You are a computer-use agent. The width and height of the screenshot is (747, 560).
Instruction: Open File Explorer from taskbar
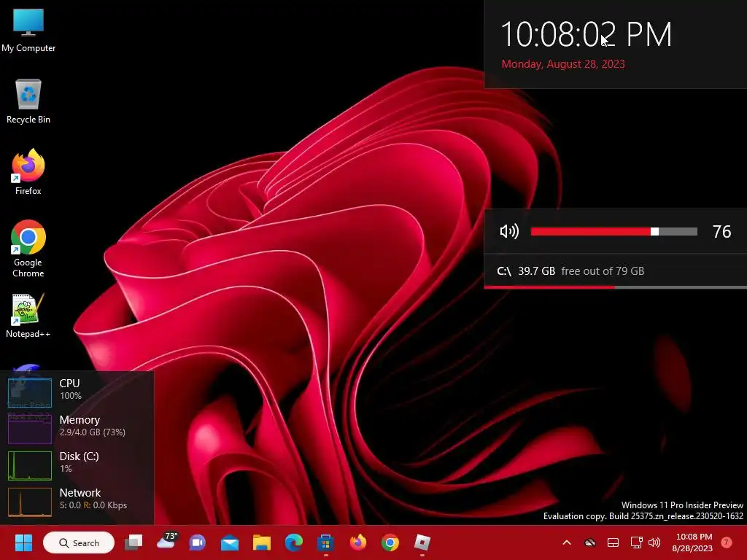(262, 542)
